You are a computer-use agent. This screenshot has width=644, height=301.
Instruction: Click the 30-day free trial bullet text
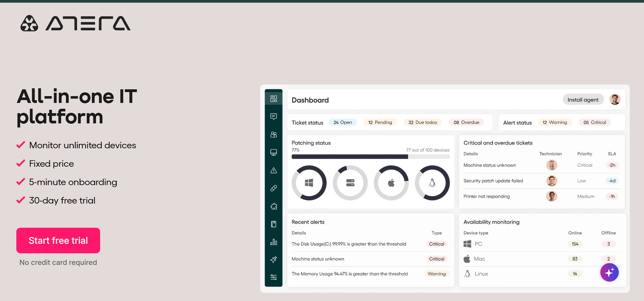[x=62, y=200]
